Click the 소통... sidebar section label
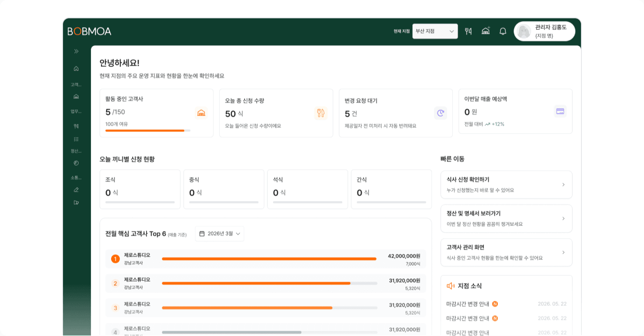The height and width of the screenshot is (336, 644). coord(76,178)
